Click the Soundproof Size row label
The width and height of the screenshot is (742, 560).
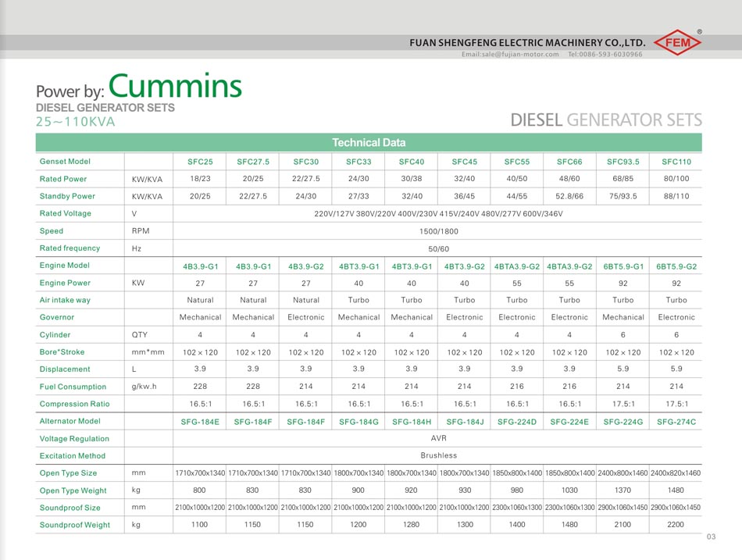(x=70, y=508)
